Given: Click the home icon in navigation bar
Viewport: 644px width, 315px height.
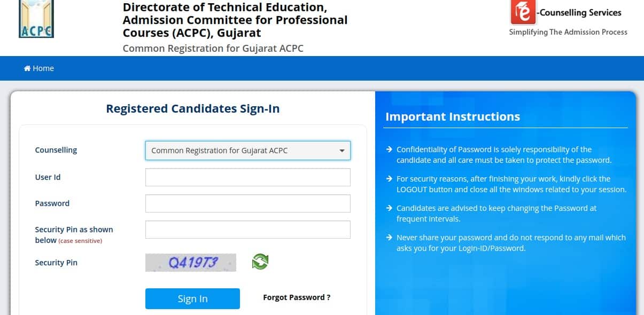Looking at the screenshot, I should pos(27,68).
